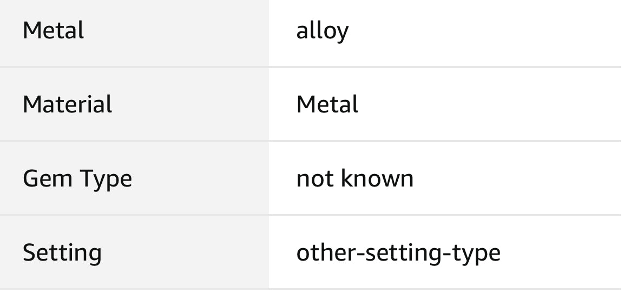Click the Setting row label
This screenshot has height=293, width=644.
pyautogui.click(x=62, y=253)
